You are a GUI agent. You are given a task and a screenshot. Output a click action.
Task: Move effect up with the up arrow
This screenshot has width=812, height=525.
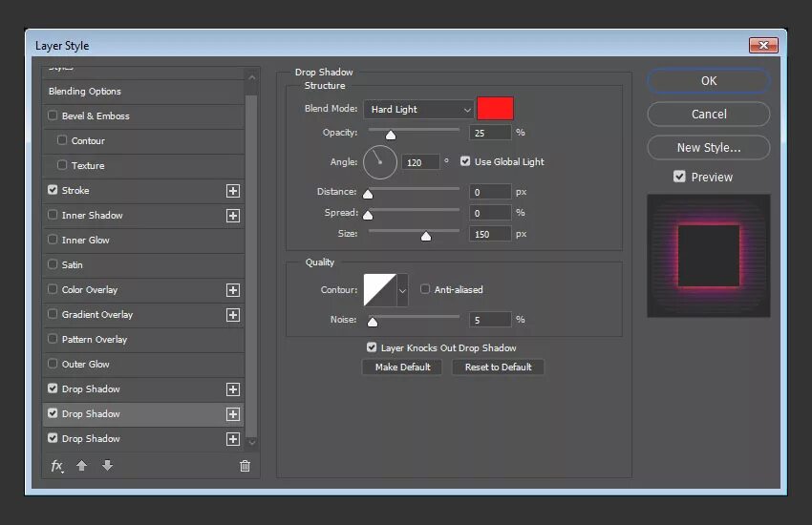(81, 466)
